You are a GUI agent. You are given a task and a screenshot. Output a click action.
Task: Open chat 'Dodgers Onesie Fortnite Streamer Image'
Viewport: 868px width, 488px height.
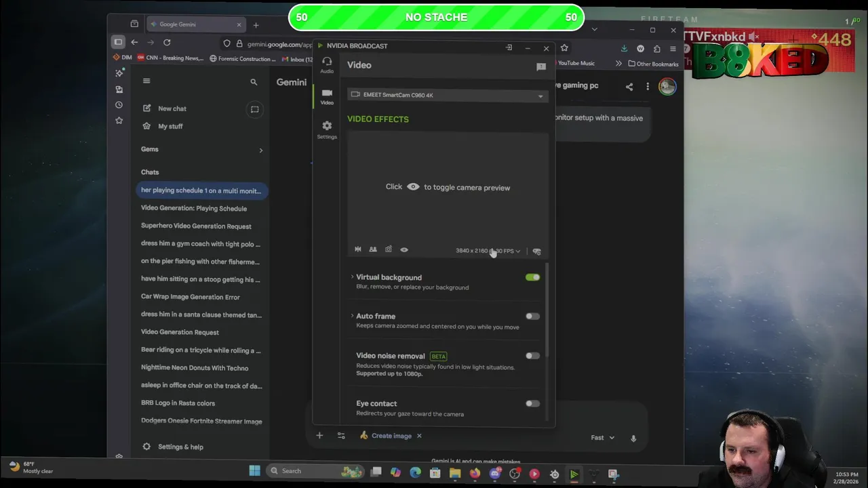click(x=201, y=421)
